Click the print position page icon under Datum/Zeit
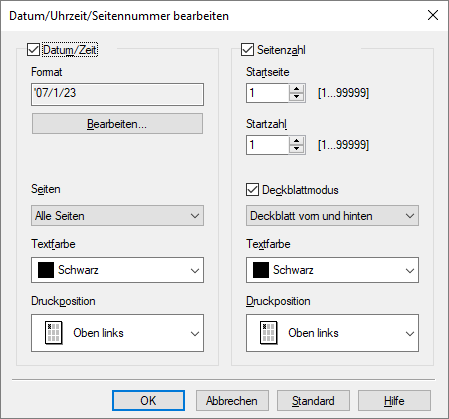Screen dimensions: 449x419 [x=53, y=333]
